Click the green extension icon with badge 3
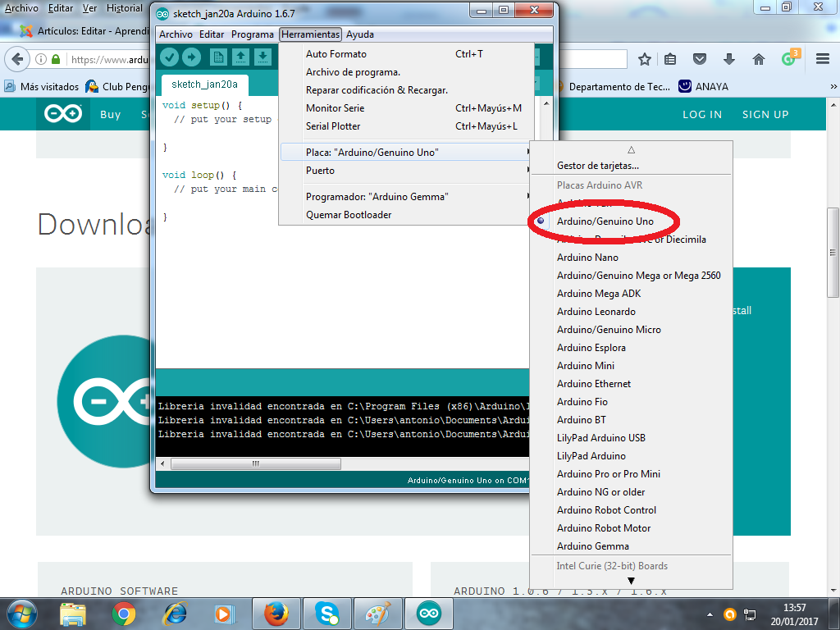 pyautogui.click(x=790, y=57)
